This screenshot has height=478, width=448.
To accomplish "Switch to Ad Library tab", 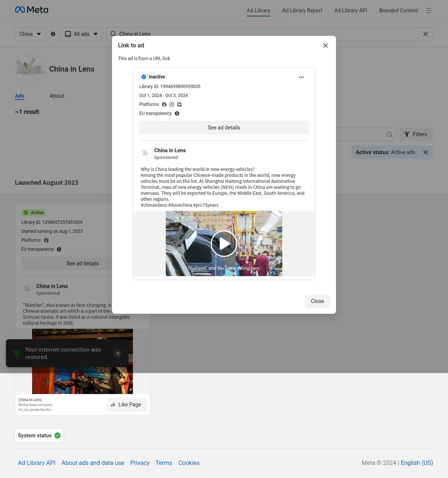I will [258, 10].
